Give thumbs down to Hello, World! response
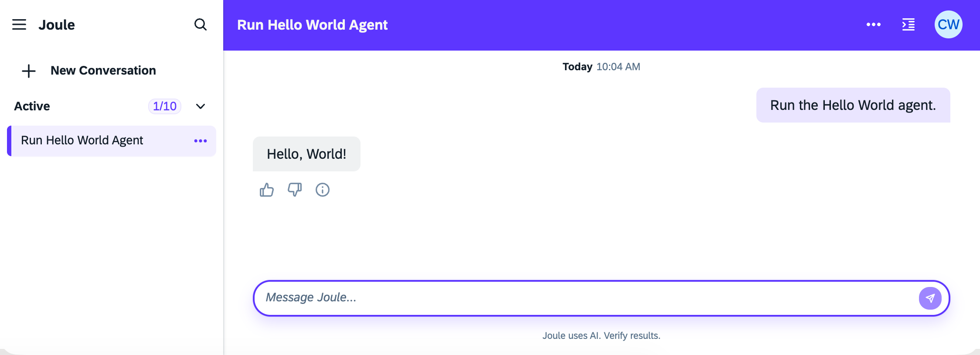 click(x=295, y=190)
